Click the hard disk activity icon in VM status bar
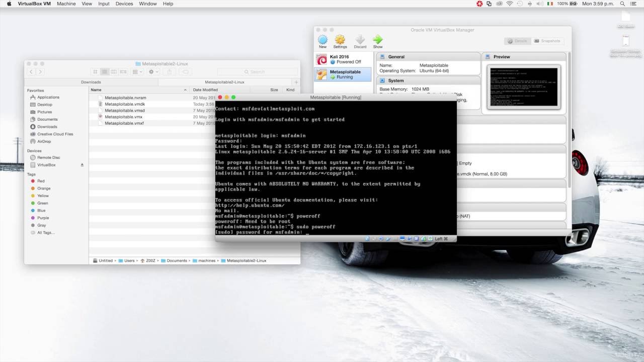Image resolution: width=644 pixels, height=362 pixels. (x=367, y=239)
